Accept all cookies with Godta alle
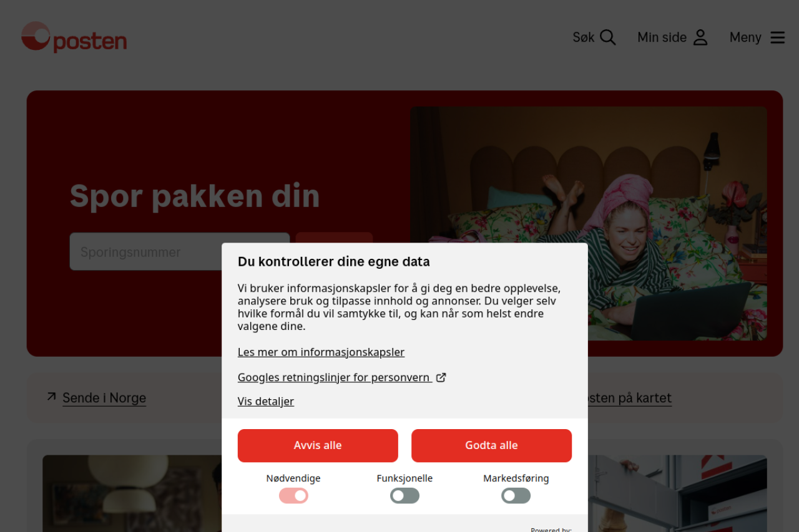This screenshot has height=532, width=799. [x=491, y=445]
